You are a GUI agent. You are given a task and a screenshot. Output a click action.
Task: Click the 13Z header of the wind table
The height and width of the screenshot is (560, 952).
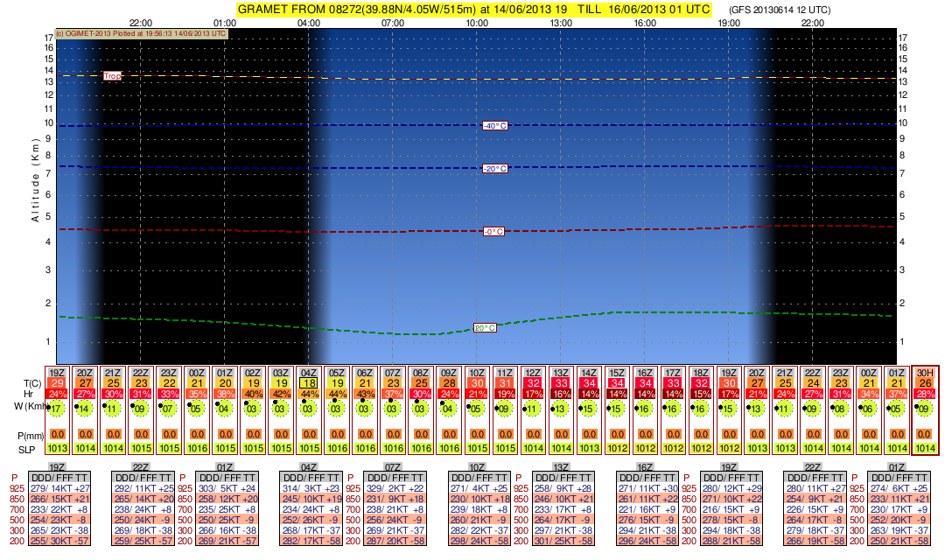point(561,467)
